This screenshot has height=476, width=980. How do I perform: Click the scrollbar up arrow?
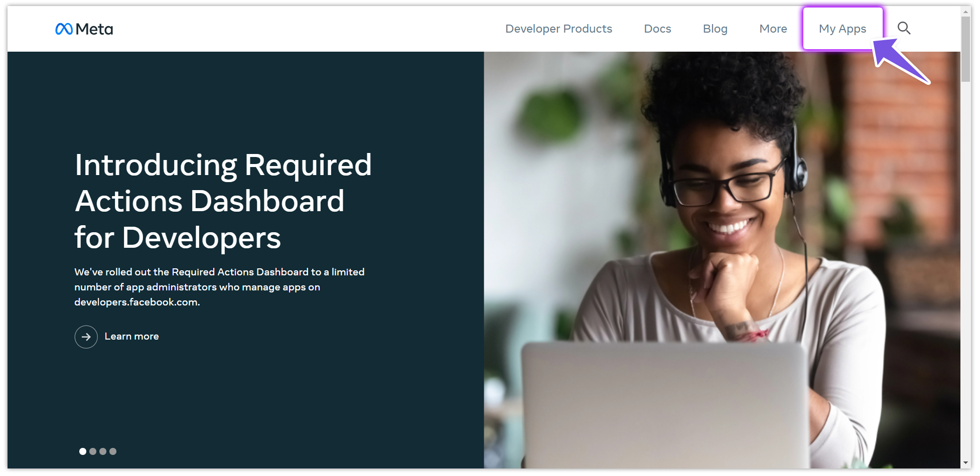point(965,12)
